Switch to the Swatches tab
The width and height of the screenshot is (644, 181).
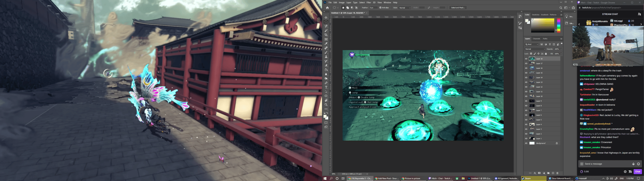point(536,15)
